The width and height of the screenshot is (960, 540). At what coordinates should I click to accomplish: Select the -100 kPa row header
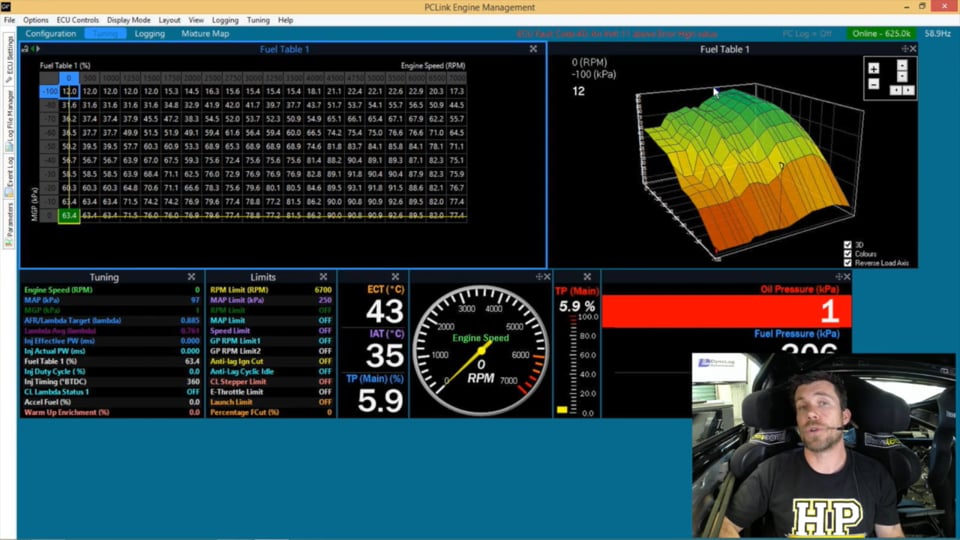point(50,91)
